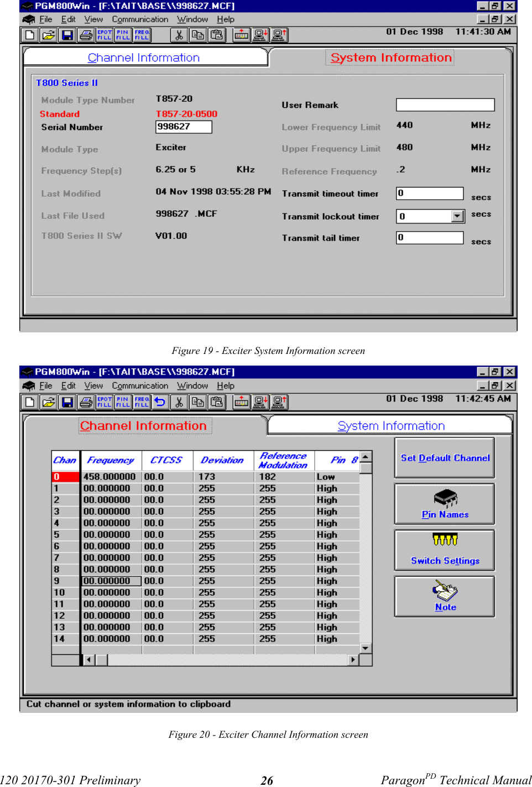Click Open folder icon in Figure 19 window
532x787 pixels.
click(x=49, y=35)
